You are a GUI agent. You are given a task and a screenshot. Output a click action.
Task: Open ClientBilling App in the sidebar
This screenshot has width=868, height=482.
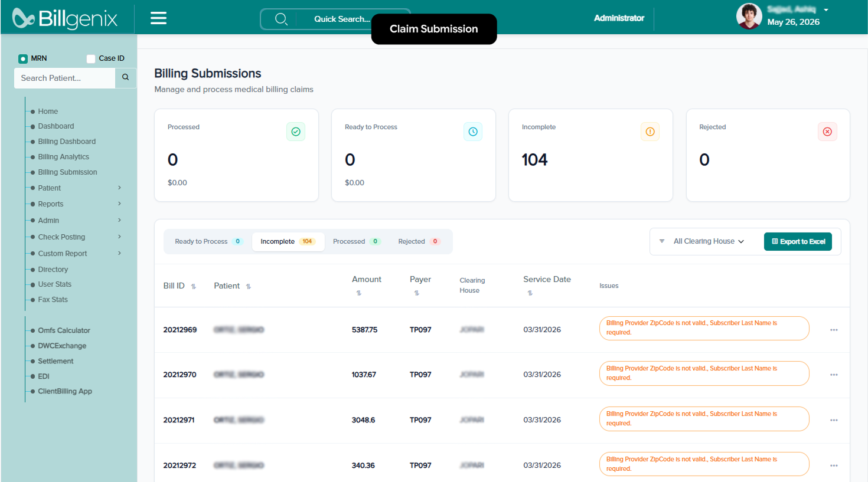click(65, 391)
